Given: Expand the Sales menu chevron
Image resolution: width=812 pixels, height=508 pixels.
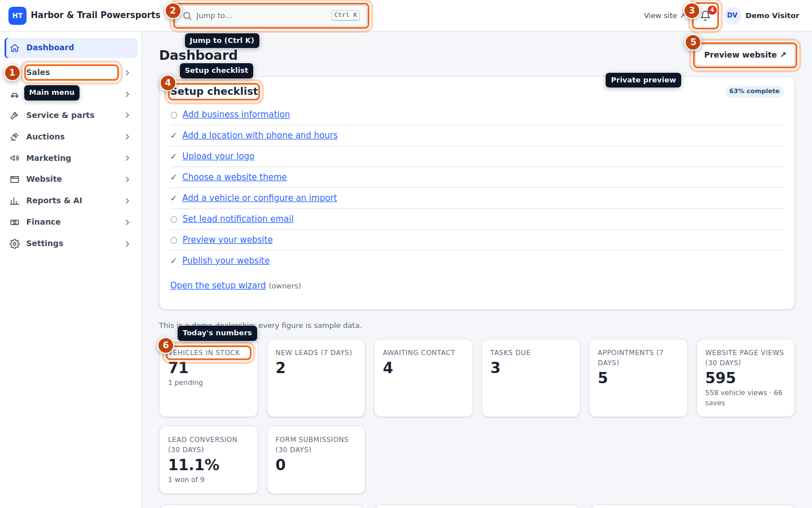Looking at the screenshot, I should coord(127,73).
